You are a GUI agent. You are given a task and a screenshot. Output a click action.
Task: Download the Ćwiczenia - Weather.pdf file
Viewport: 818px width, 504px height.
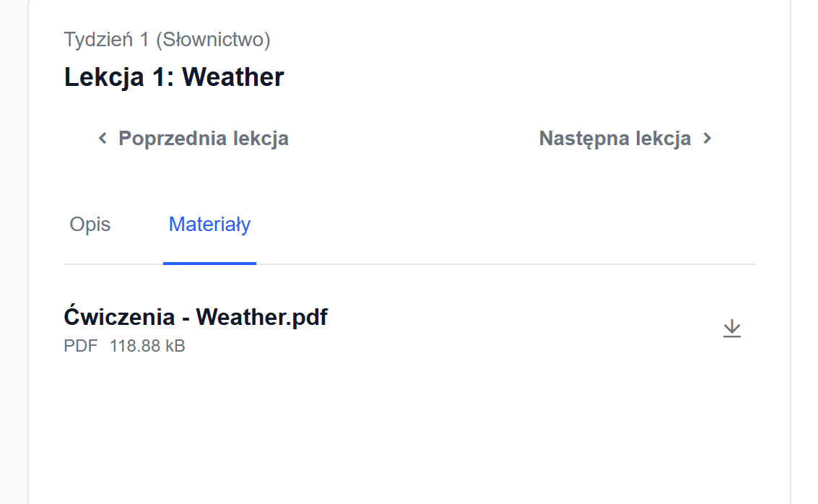click(x=732, y=329)
